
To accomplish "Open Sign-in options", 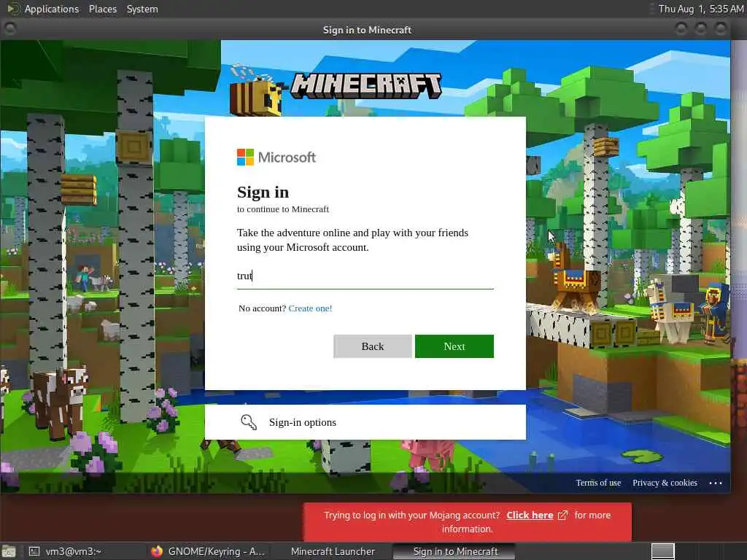I will (x=365, y=422).
